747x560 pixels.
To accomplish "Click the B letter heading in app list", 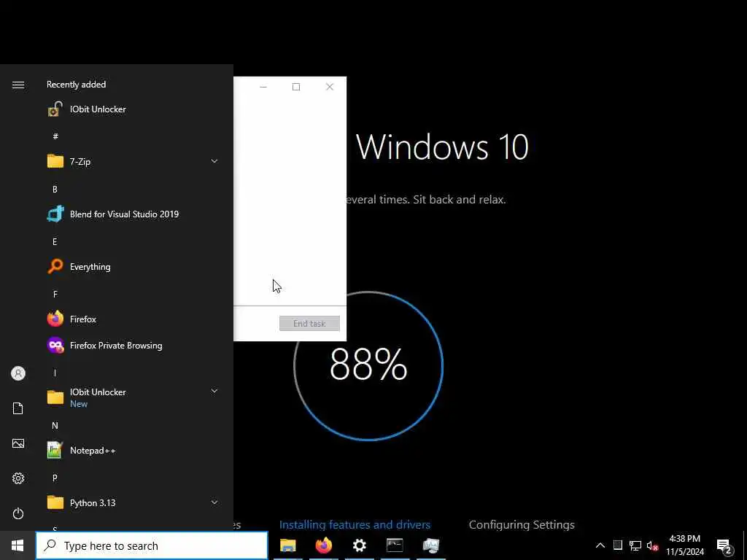I will pos(55,189).
